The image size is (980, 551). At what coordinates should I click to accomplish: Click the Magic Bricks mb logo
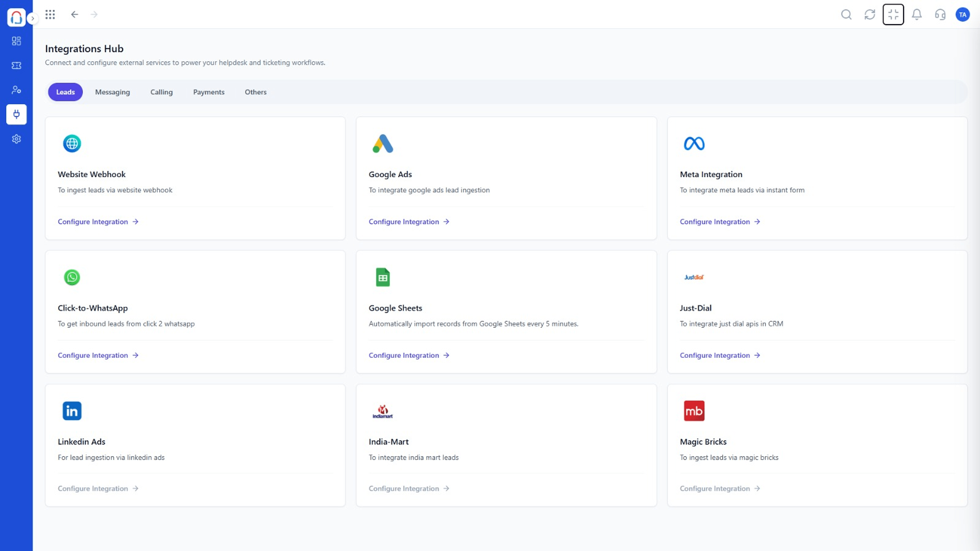click(694, 411)
